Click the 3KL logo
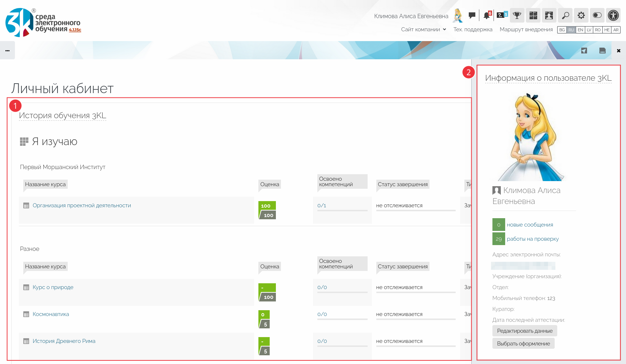Image resolution: width=626 pixels, height=364 pixels. pyautogui.click(x=43, y=23)
